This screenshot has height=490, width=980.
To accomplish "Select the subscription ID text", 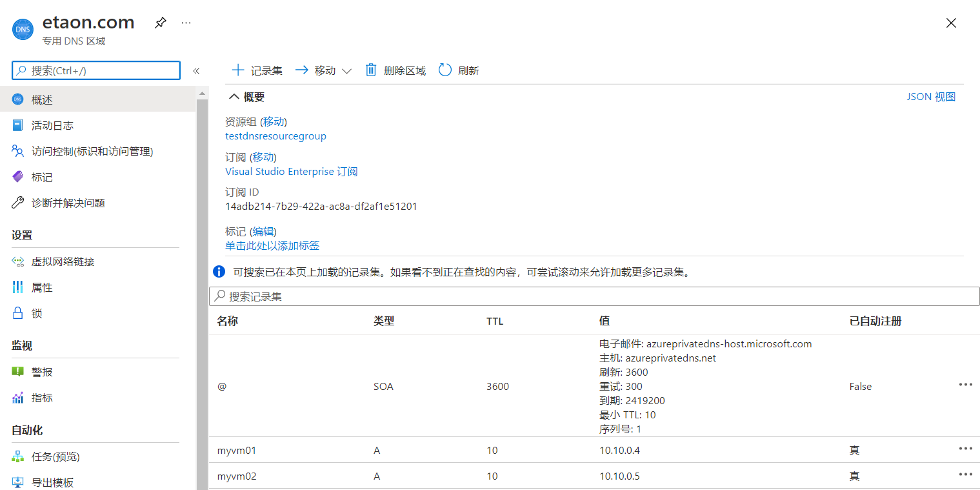I will pos(321,207).
